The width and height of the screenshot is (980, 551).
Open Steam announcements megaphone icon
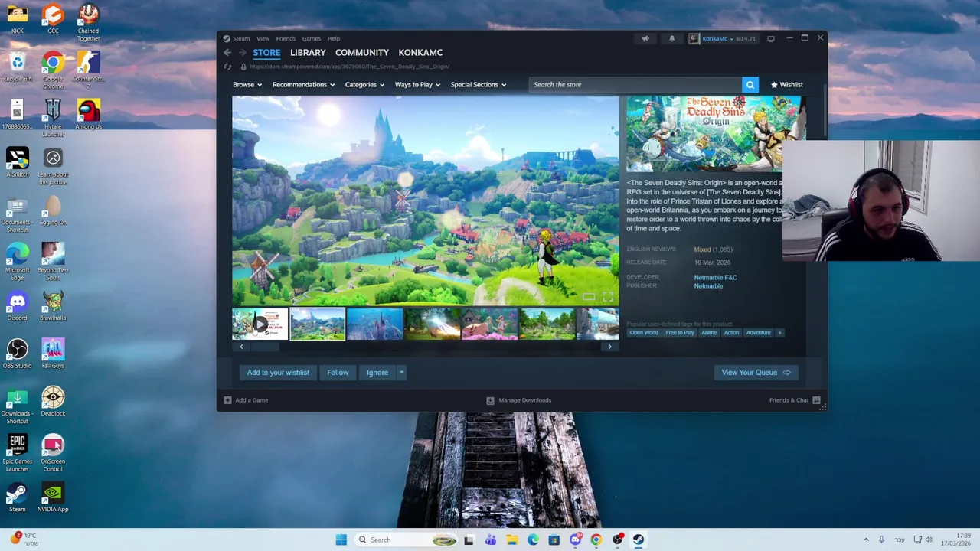click(645, 38)
